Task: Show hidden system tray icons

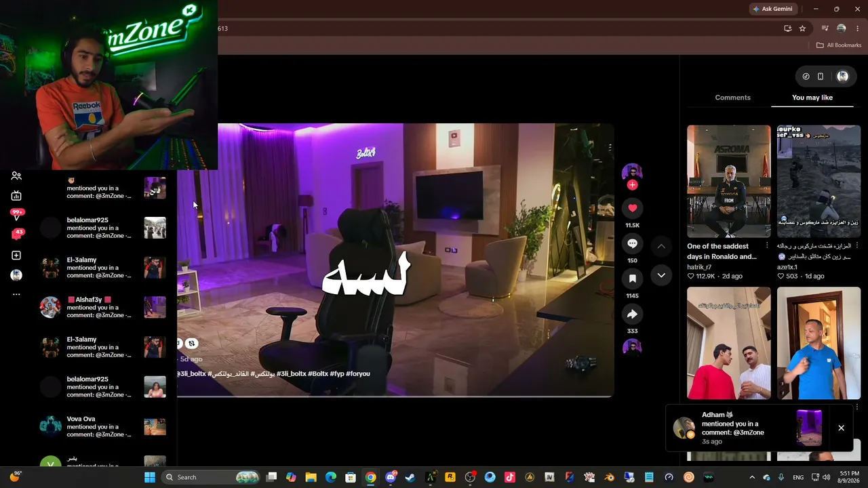Action: pyautogui.click(x=751, y=477)
